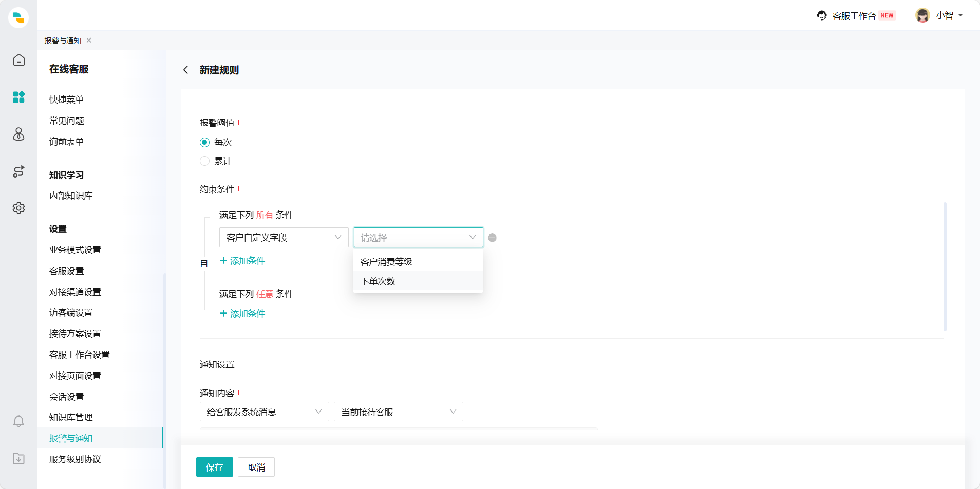Close the 报警与通知 tab
Image resolution: width=980 pixels, height=489 pixels.
pos(89,41)
